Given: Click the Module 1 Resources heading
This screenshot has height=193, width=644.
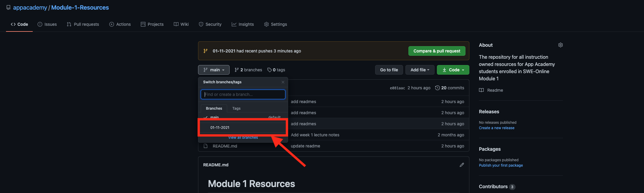Looking at the screenshot, I should pyautogui.click(x=251, y=184).
